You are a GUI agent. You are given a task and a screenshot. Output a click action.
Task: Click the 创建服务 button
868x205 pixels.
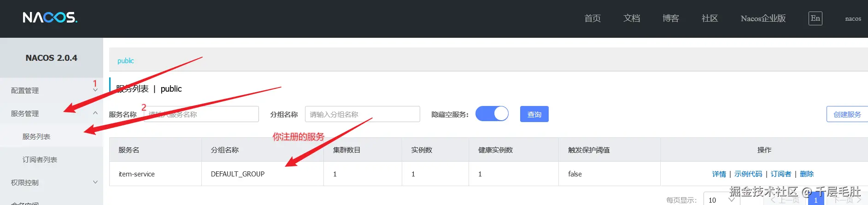[x=847, y=114]
